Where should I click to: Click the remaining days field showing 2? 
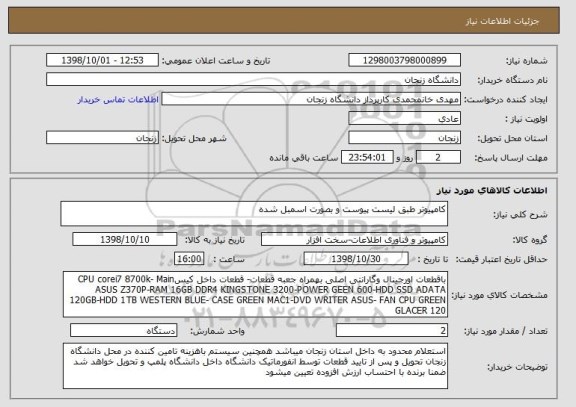(438, 158)
